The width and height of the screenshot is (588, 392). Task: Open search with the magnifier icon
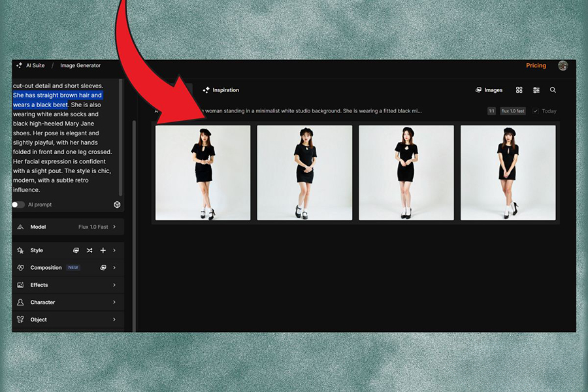(553, 90)
